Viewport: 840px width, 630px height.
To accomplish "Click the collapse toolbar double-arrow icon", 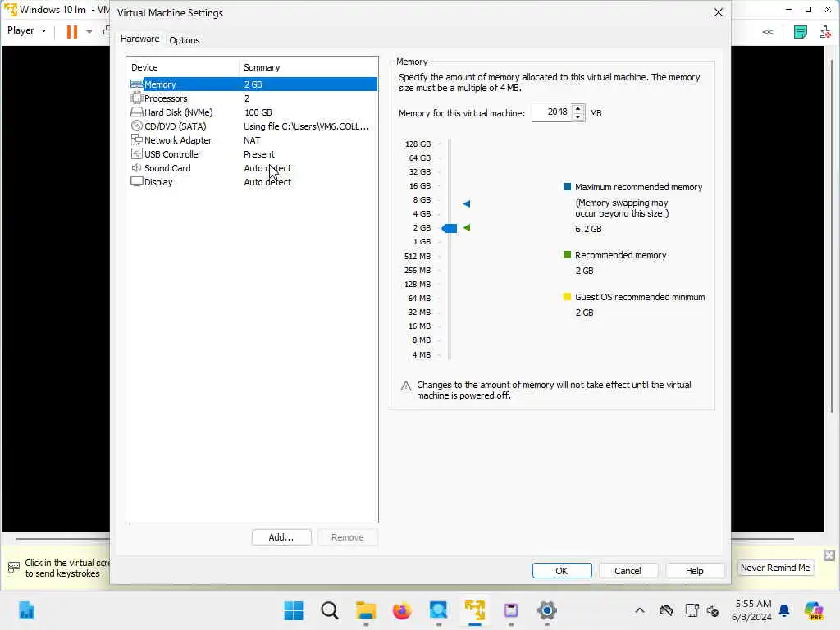I will pos(768,32).
